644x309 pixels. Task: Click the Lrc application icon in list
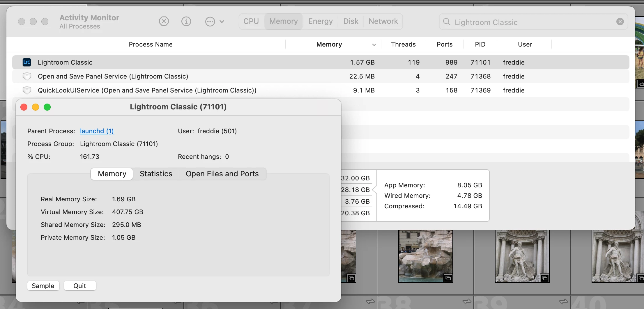(x=27, y=62)
